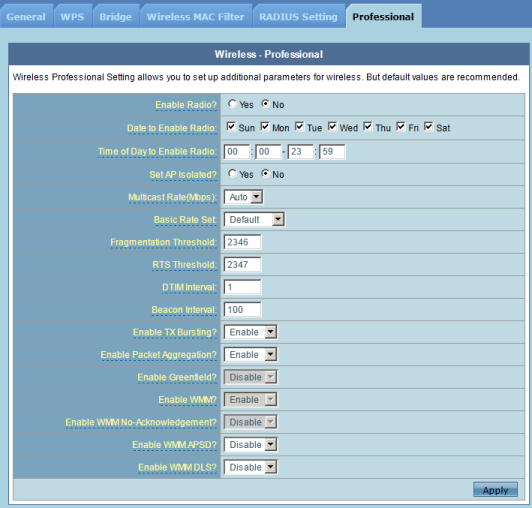This screenshot has height=508, width=532.
Task: Switch to the General tab
Action: pyautogui.click(x=26, y=16)
